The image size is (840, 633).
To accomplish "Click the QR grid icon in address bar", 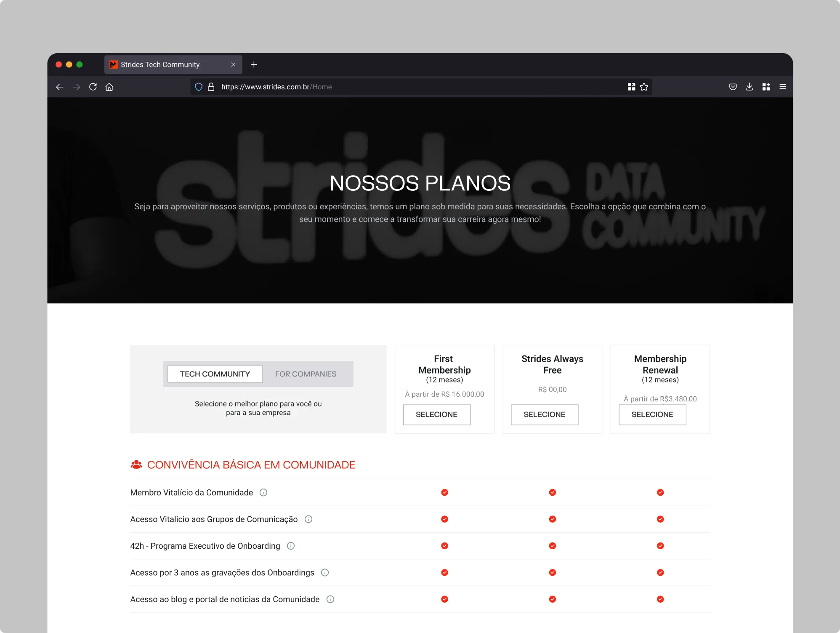I will pyautogui.click(x=631, y=87).
